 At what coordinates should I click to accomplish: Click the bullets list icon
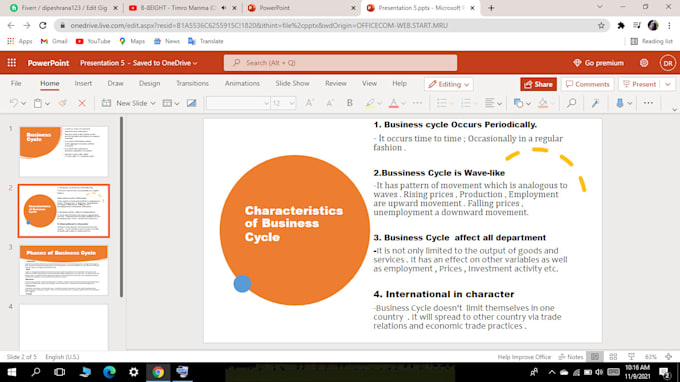coord(442,103)
